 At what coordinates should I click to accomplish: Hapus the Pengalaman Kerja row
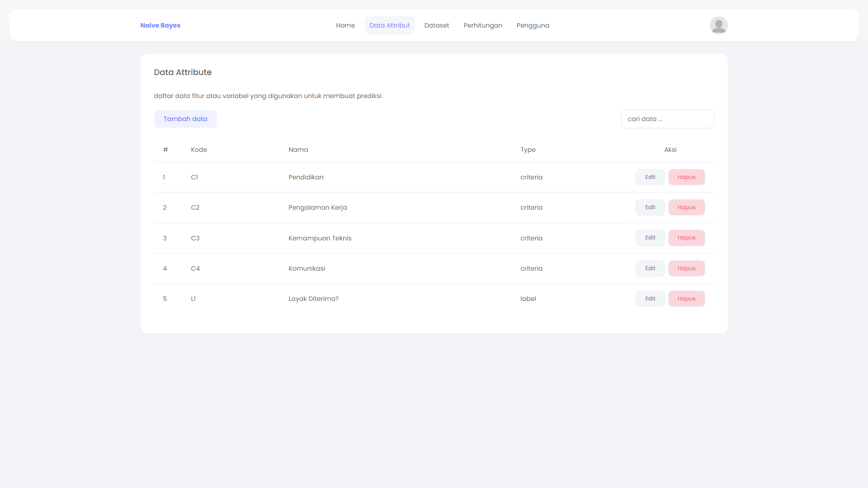pos(686,207)
